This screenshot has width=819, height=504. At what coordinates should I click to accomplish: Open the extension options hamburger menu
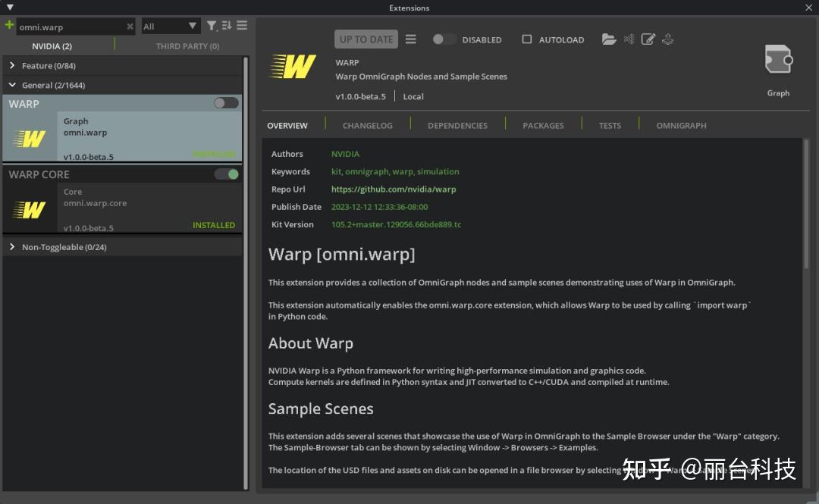[x=410, y=39]
